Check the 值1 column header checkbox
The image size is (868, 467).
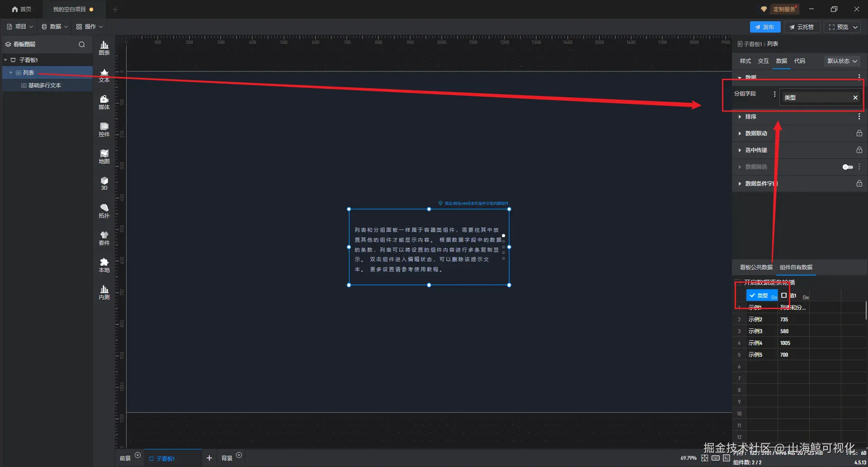(x=784, y=295)
